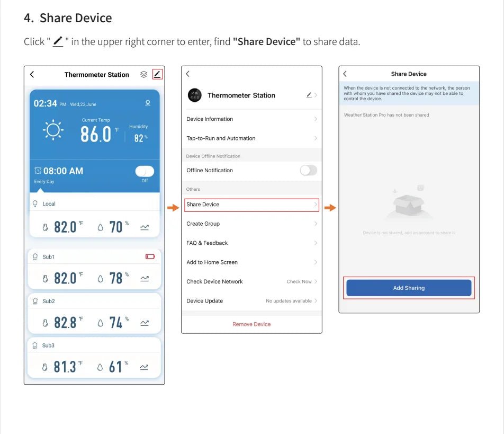Open the trend graph for the Local sensor

click(x=145, y=227)
